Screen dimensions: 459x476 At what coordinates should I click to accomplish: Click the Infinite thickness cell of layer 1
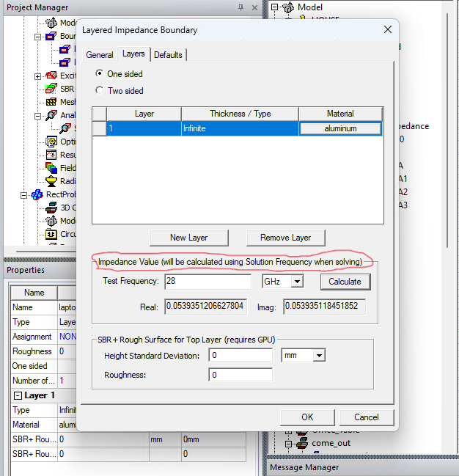tap(240, 128)
